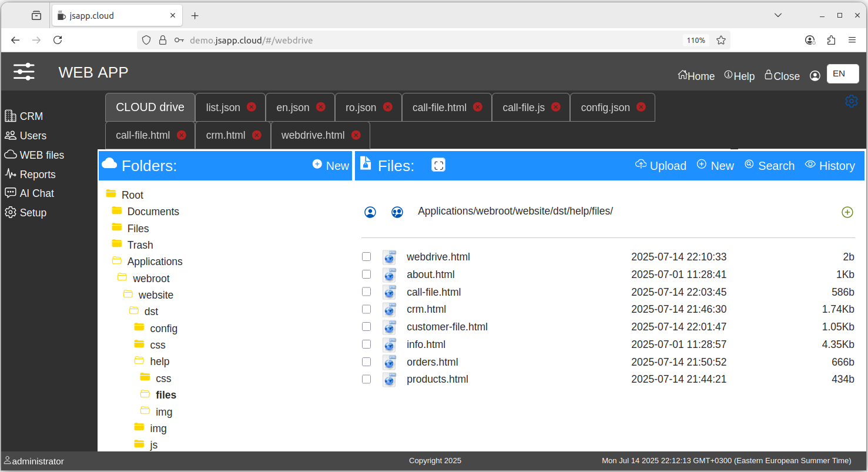868x472 pixels.
Task: Click the group users permission icon
Action: [x=397, y=212]
